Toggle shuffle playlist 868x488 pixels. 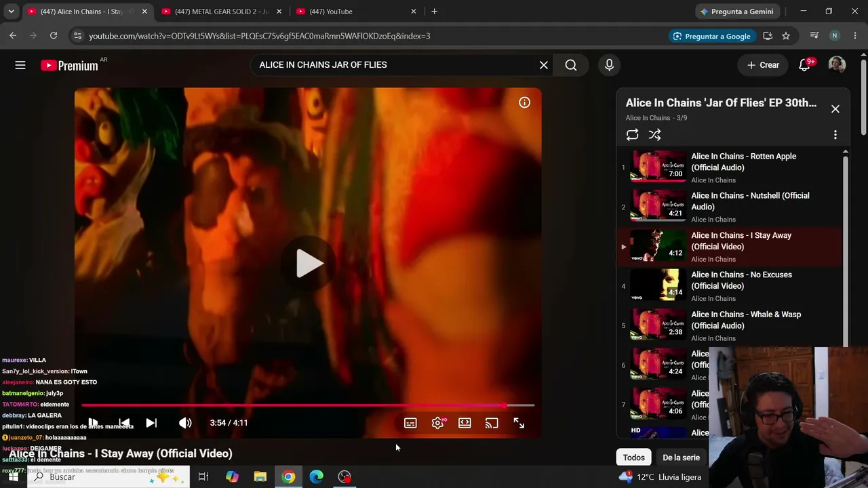(654, 135)
